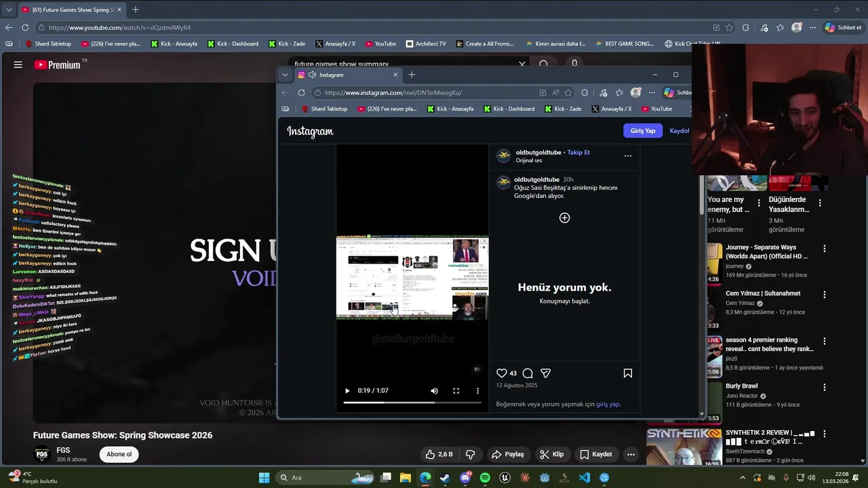Viewport: 868px width, 488px height.
Task: Open more actions menu beside Kaydet
Action: pyautogui.click(x=631, y=454)
